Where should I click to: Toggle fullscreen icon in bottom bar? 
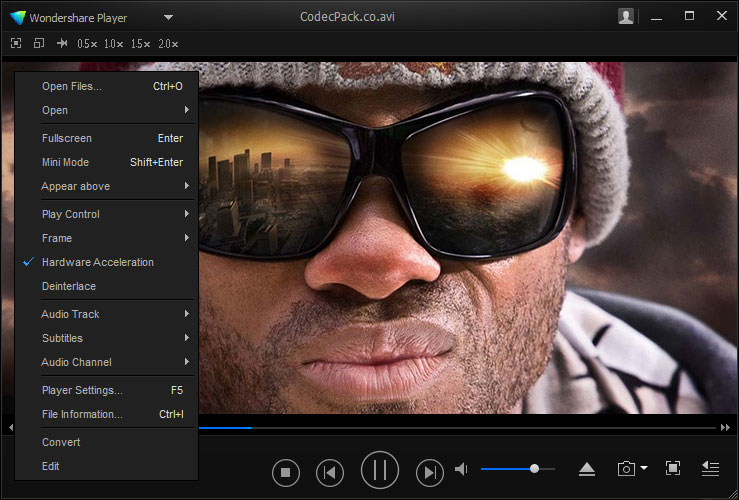point(673,469)
